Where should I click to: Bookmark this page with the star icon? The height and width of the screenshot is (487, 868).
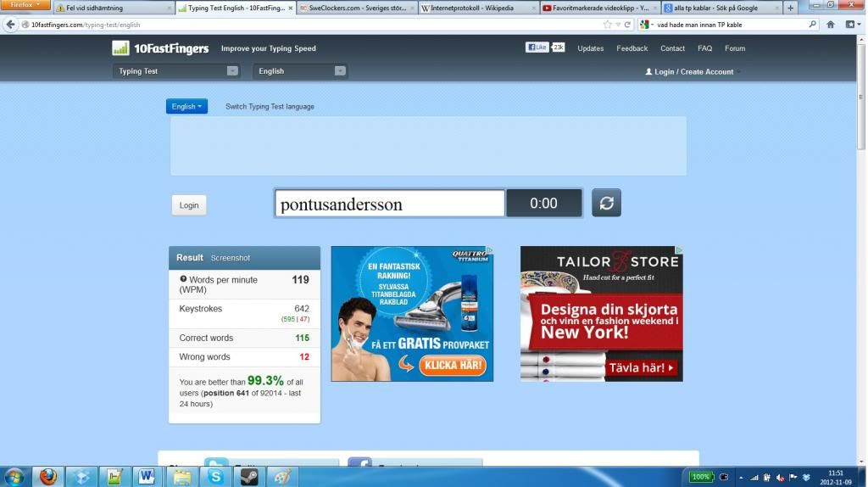coord(607,25)
